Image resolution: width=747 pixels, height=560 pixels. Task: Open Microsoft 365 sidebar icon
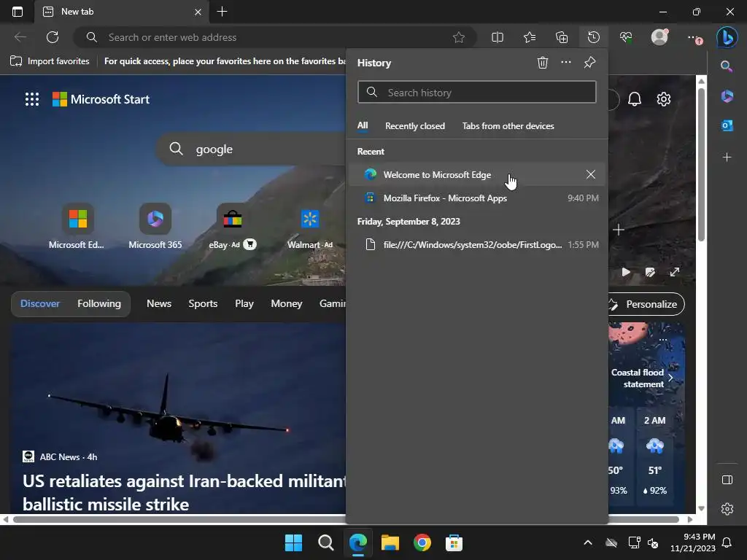(727, 96)
